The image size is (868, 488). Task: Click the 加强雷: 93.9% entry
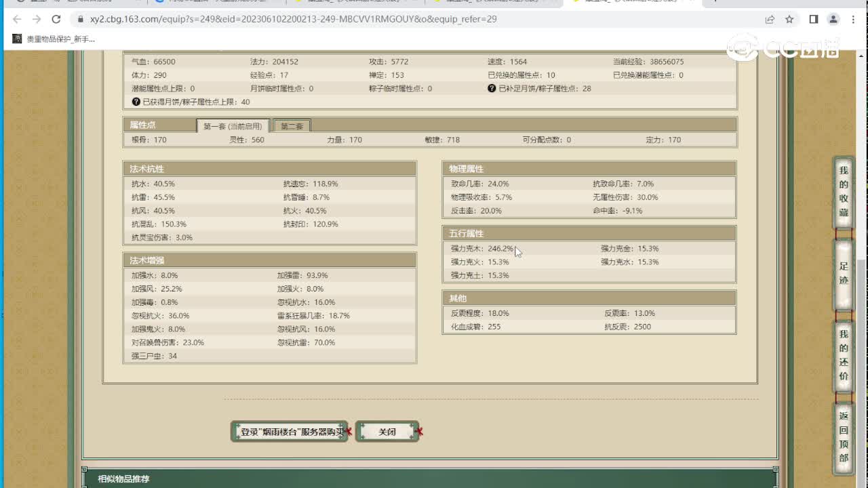[302, 275]
